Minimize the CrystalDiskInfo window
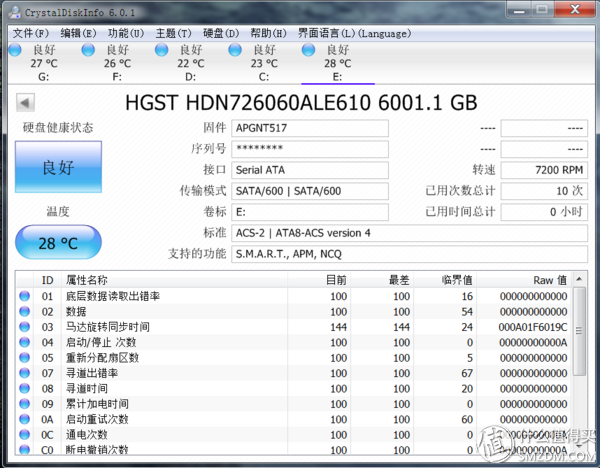 pos(519,9)
